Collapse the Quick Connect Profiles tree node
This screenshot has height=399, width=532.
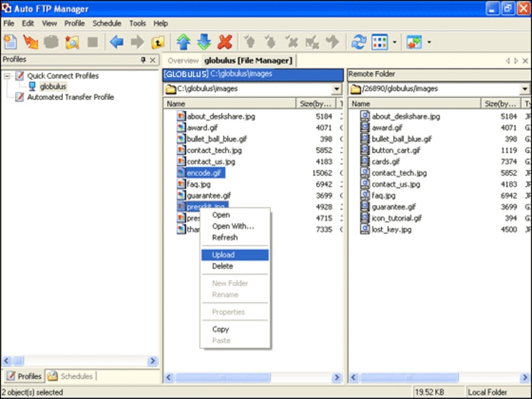(7, 76)
